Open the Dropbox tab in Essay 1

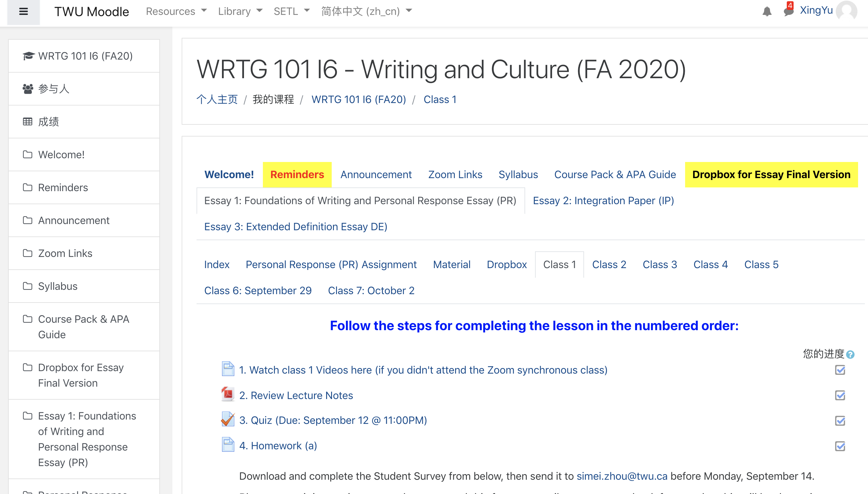[x=507, y=264]
